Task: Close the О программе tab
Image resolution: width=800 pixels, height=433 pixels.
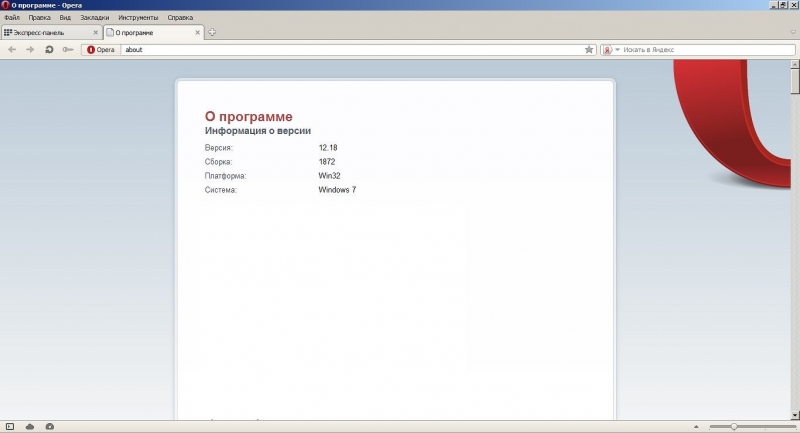Action: pos(196,33)
